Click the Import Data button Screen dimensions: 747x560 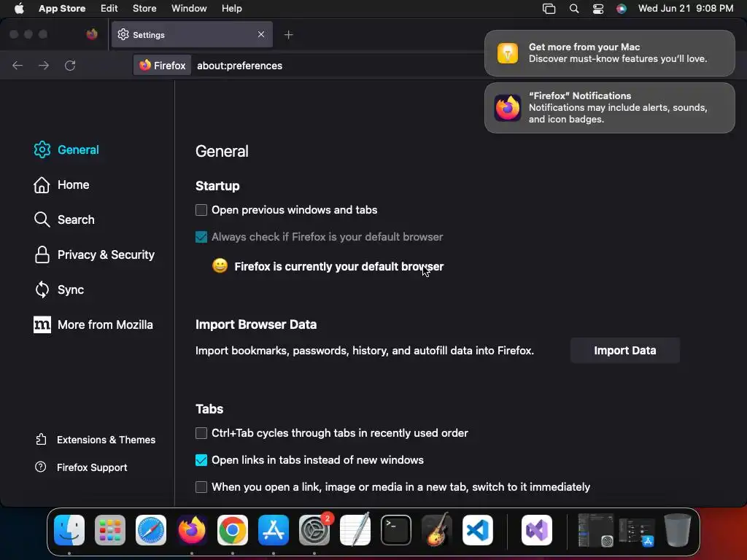coord(624,351)
